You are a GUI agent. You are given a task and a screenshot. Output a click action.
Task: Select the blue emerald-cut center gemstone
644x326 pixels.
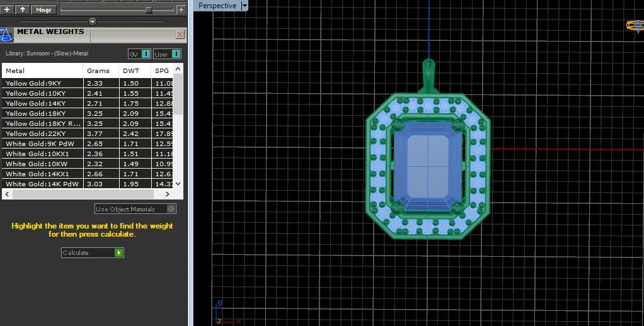point(428,166)
